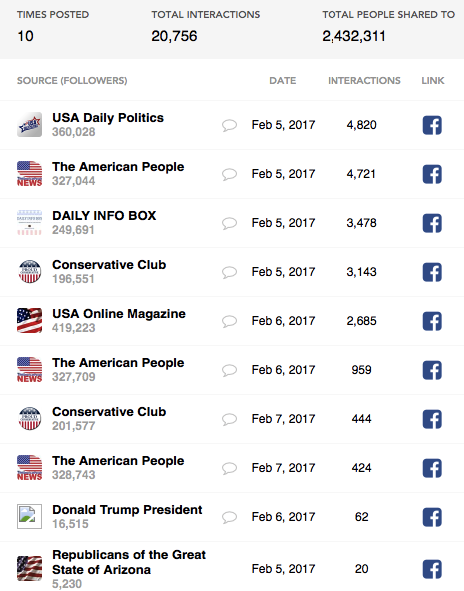Image resolution: width=464 pixels, height=591 pixels.
Task: Click comment bubble in 196,551 Conservative Club row
Action: (229, 272)
